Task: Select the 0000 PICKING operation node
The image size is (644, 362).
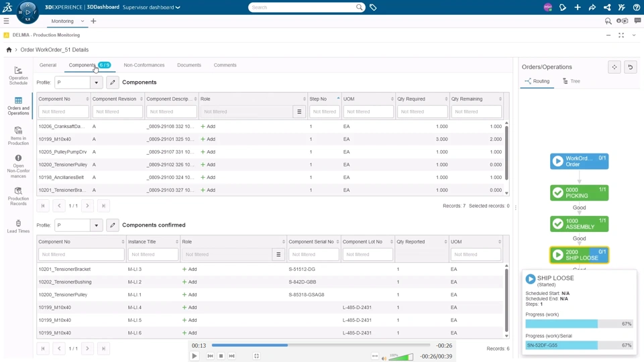Action: coord(579,193)
